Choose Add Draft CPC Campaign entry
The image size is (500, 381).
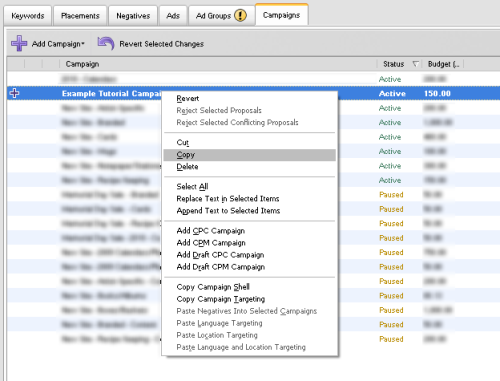(250, 255)
